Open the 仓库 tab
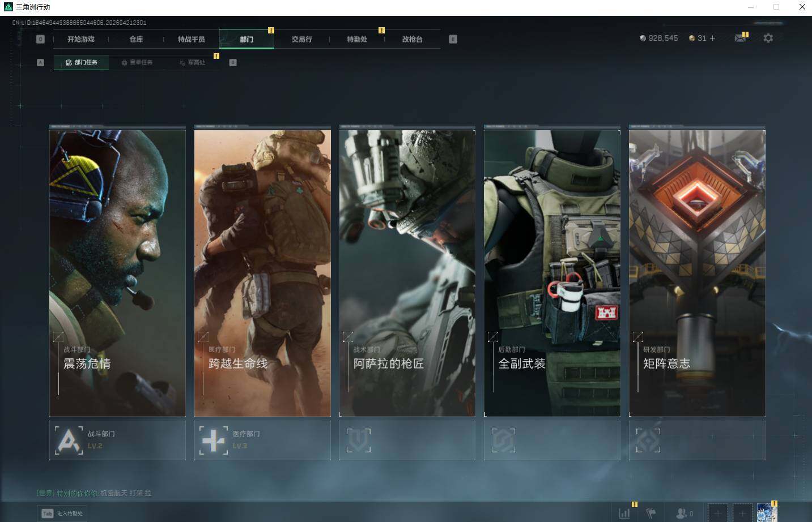This screenshot has width=812, height=522. pyautogui.click(x=136, y=39)
